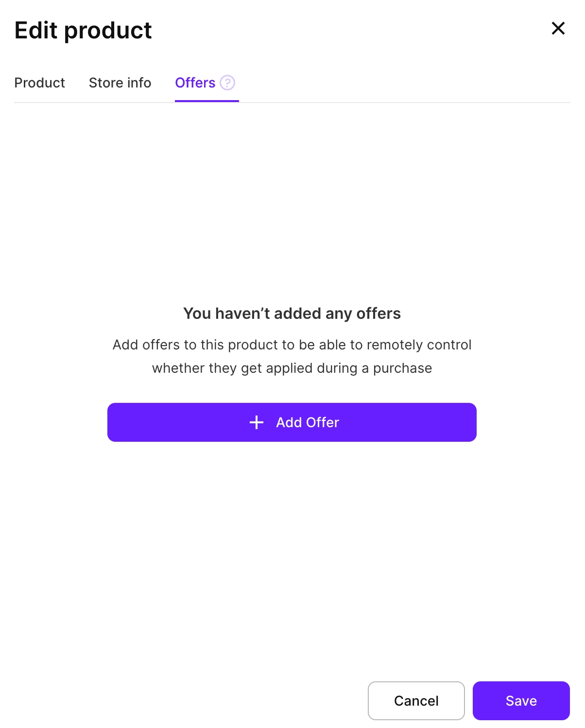Screen dimensions: 585x728
Task: Open the Store info tab
Action: pyautogui.click(x=120, y=83)
